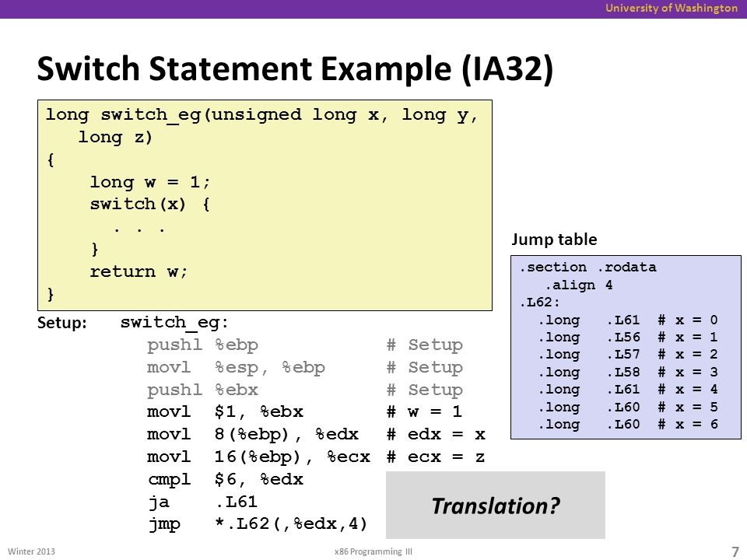Click the "# ecx = z" comment

436,457
